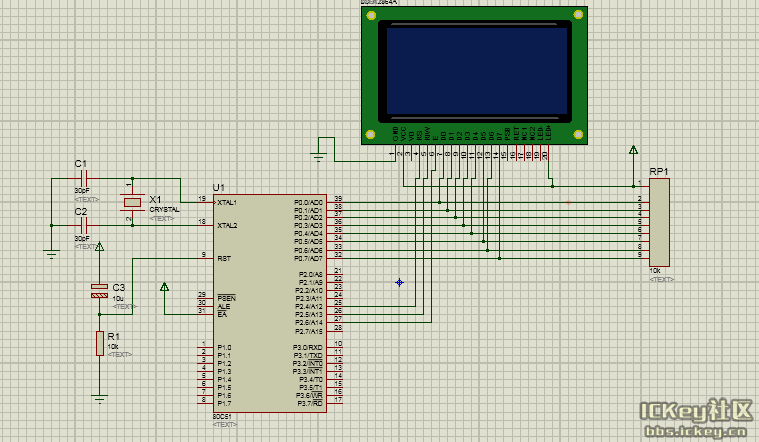Click the P0.0/AD0 pin label
Viewport: 759px width, 442px height.
(x=308, y=202)
